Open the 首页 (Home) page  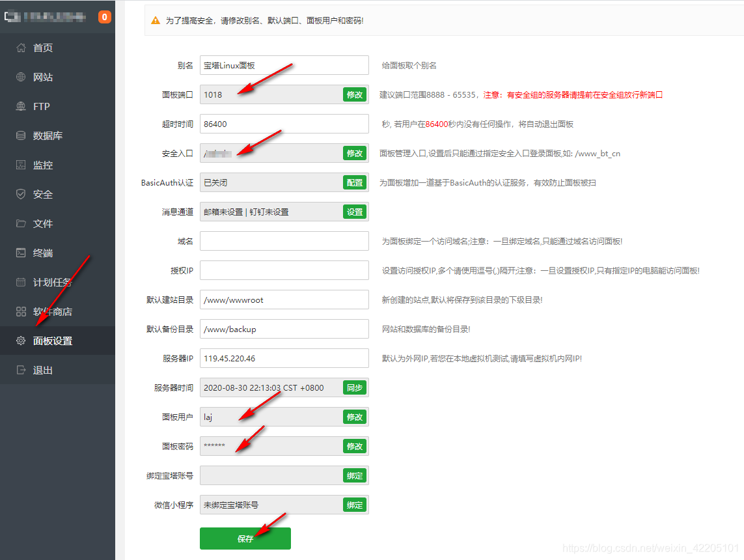coord(39,47)
